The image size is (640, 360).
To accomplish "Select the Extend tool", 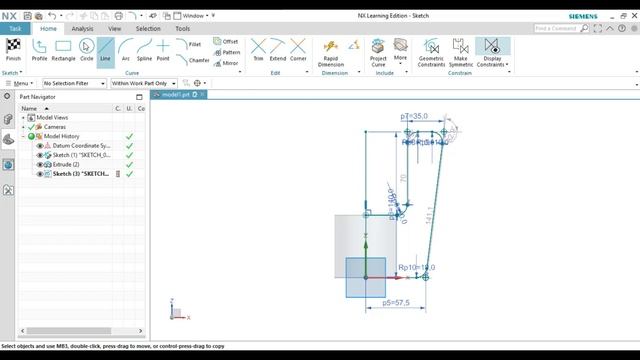I will pyautogui.click(x=278, y=50).
